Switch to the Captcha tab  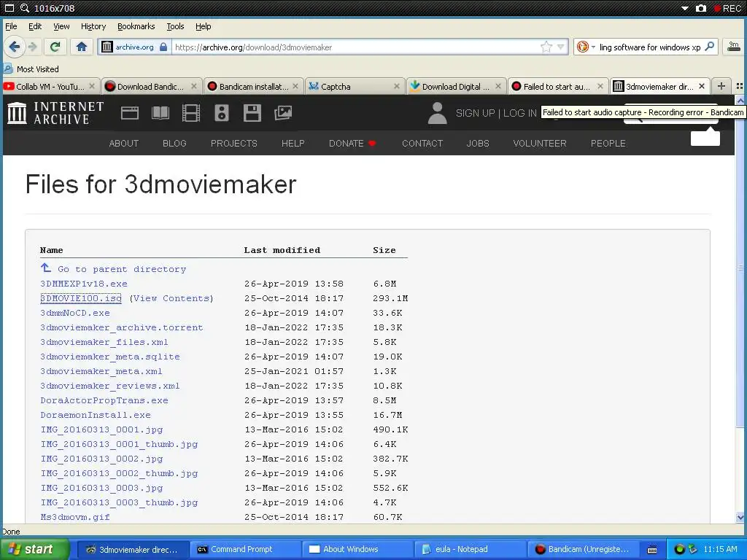(x=355, y=86)
